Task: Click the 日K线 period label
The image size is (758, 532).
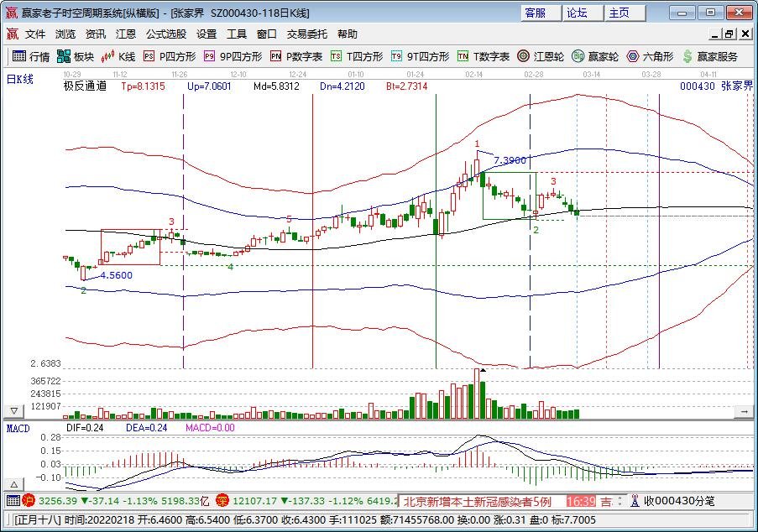Action: 19,79
